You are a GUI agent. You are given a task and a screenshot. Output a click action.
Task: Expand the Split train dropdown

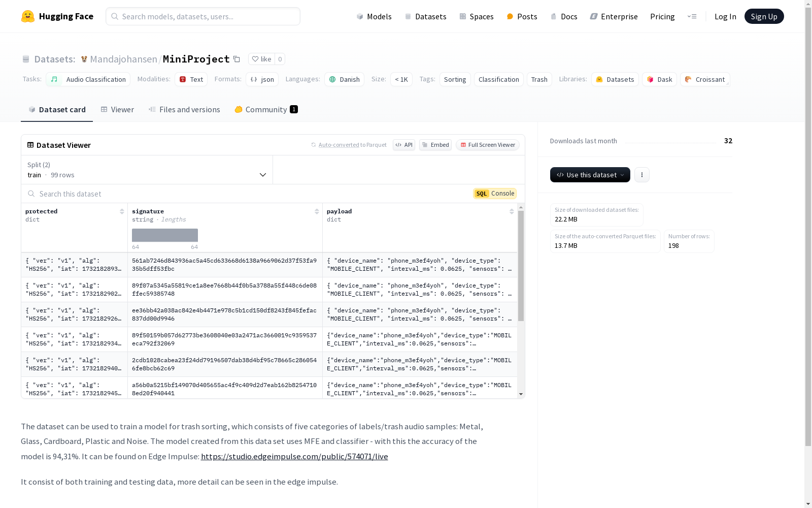(x=147, y=170)
